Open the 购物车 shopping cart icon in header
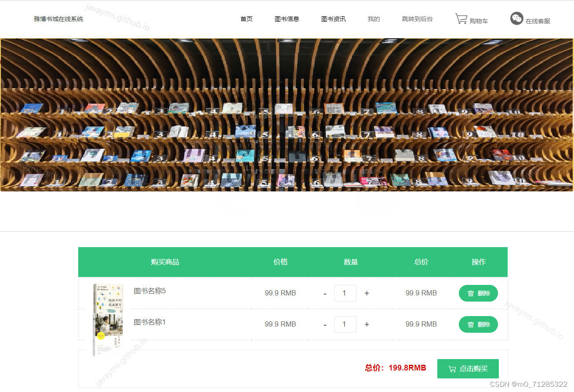Viewport: 574px width, 392px height. point(461,19)
